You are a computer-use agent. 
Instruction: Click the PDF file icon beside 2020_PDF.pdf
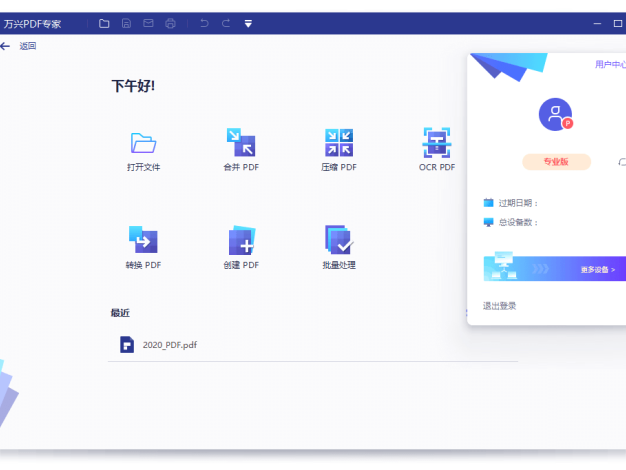point(127,345)
